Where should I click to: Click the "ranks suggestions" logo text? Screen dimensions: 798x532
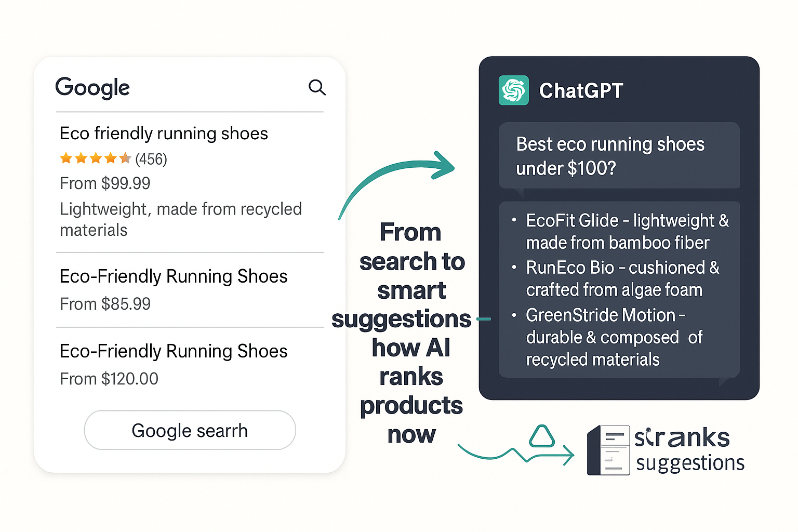pos(689,450)
